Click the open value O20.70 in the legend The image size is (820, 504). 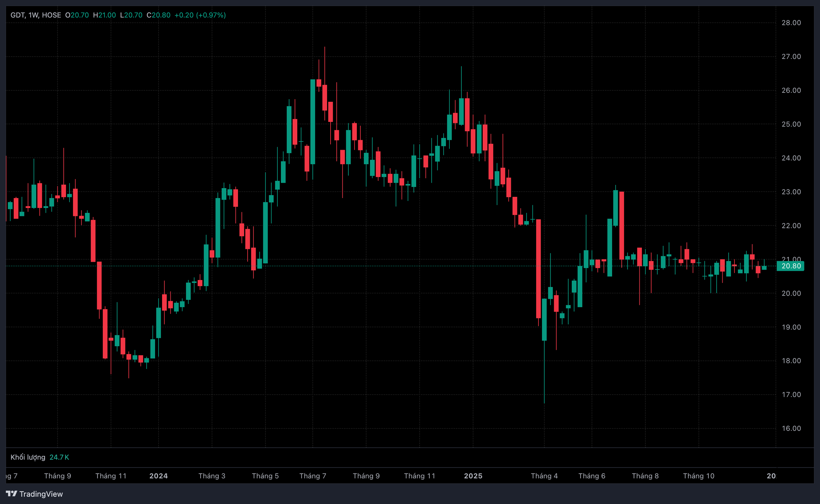coord(77,15)
